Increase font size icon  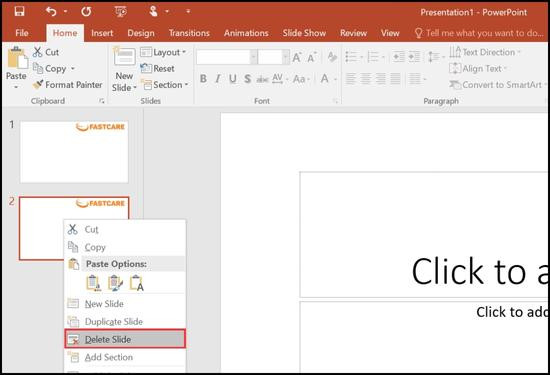pos(297,57)
